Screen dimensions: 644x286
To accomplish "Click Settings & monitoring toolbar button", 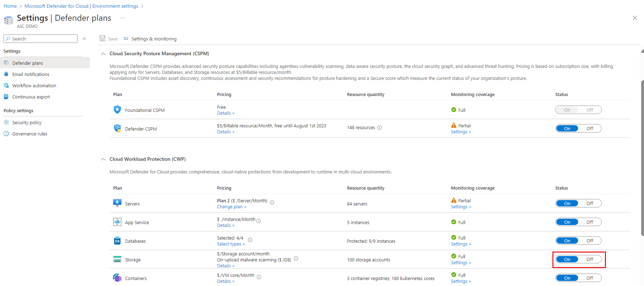I will click(150, 39).
